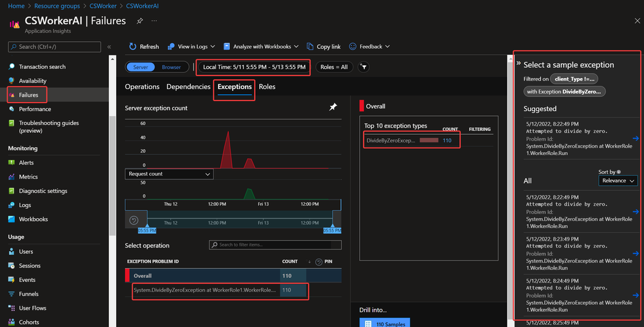The image size is (644, 327).
Task: Select System.DivideByZeroException at WorkerRole1 row
Action: pos(233,290)
